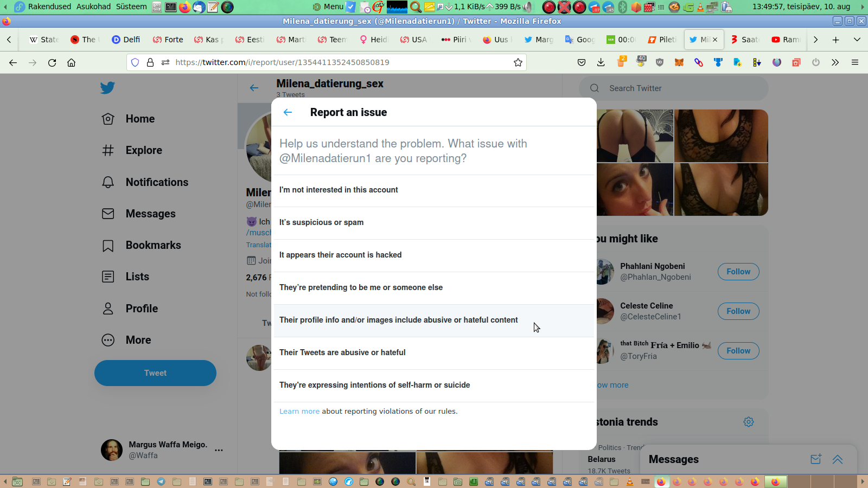Image resolution: width=868 pixels, height=488 pixels.
Task: Click the Search Twitter field
Action: 674,88
